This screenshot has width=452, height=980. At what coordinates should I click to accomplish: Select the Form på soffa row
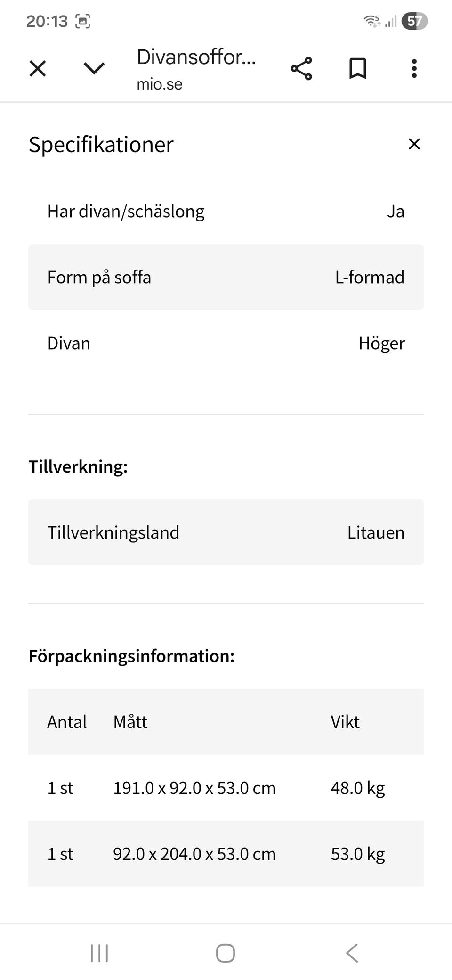coord(226,277)
